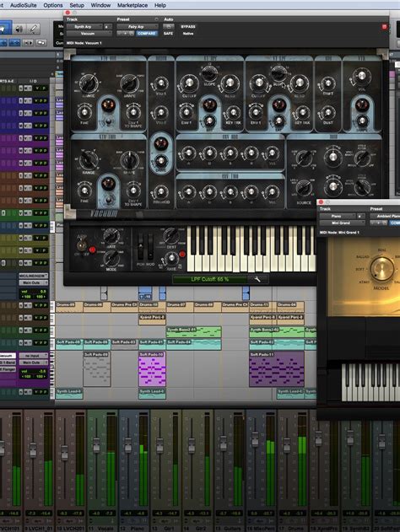Image resolution: width=400 pixels, height=532 pixels.
Task: Toggle BYPASS on Vacuum plugin
Action: tap(188, 26)
